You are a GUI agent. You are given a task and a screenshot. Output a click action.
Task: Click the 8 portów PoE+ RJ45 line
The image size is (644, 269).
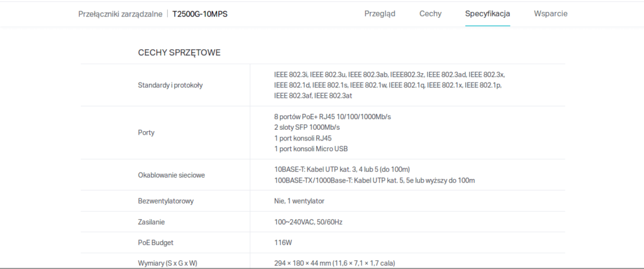333,117
